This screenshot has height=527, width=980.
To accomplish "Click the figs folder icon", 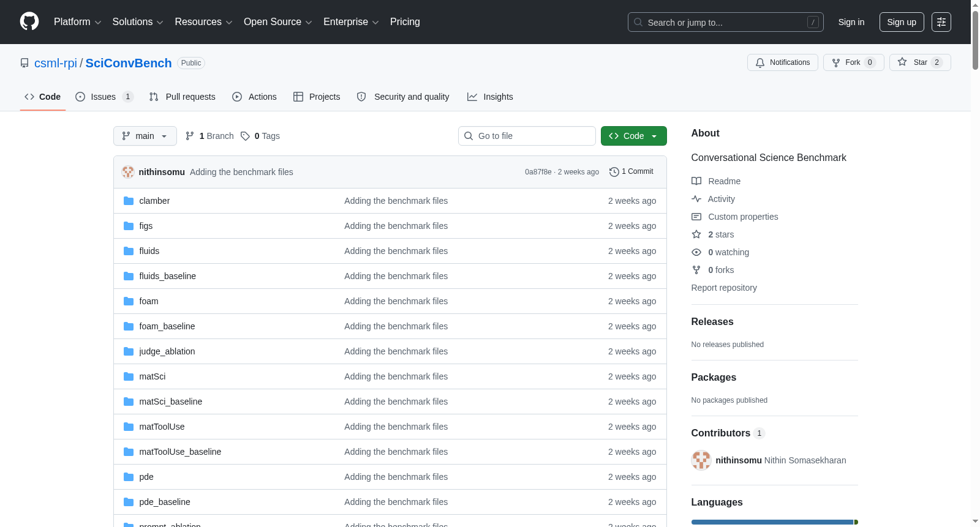I will (129, 226).
